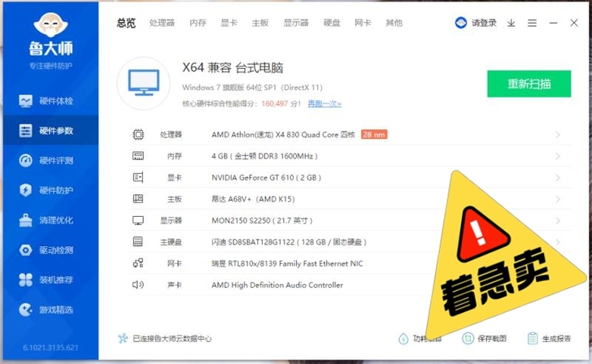
Task: Click the processor chip icon
Action: pos(138,135)
